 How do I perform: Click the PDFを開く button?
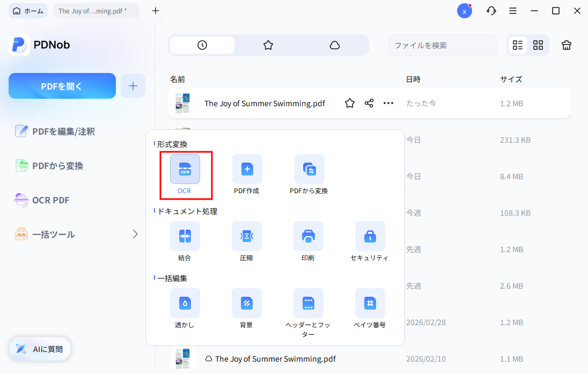click(x=62, y=86)
